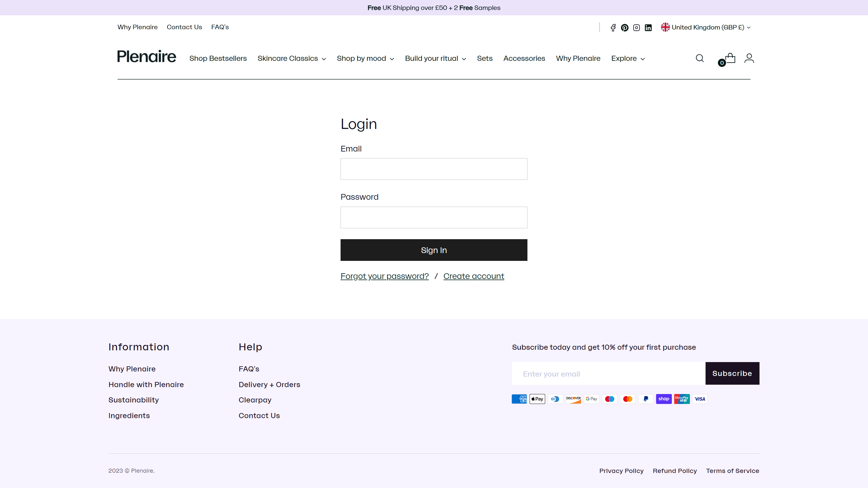Image resolution: width=868 pixels, height=488 pixels.
Task: Go to Shop Bestsellers
Action: click(x=218, y=58)
